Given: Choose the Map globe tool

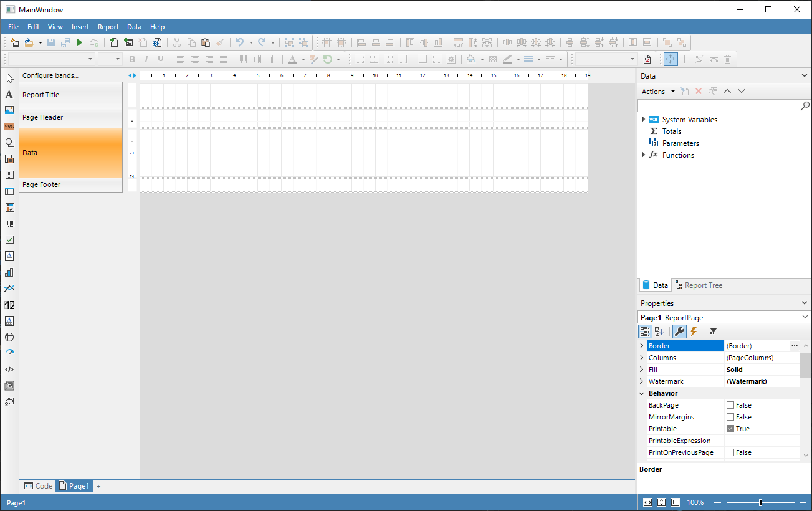Looking at the screenshot, I should pyautogui.click(x=9, y=337).
